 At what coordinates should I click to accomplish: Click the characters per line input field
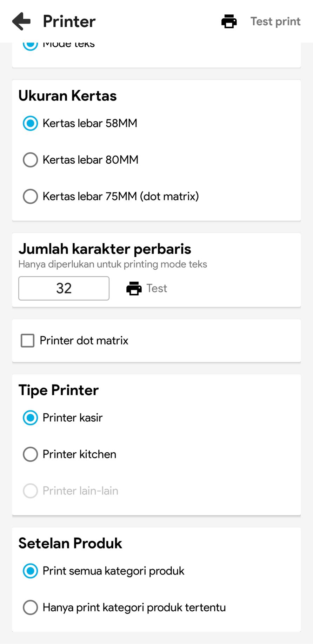tap(64, 288)
